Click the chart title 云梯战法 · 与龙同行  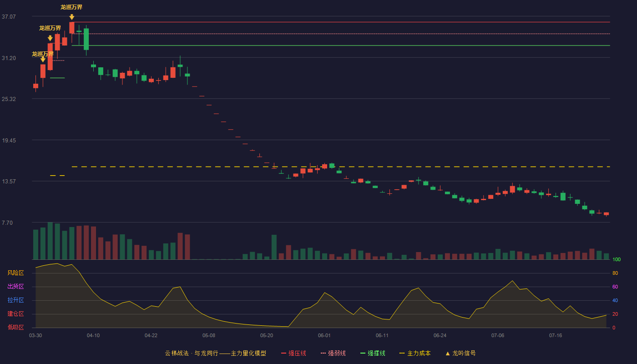pyautogui.click(x=192, y=353)
